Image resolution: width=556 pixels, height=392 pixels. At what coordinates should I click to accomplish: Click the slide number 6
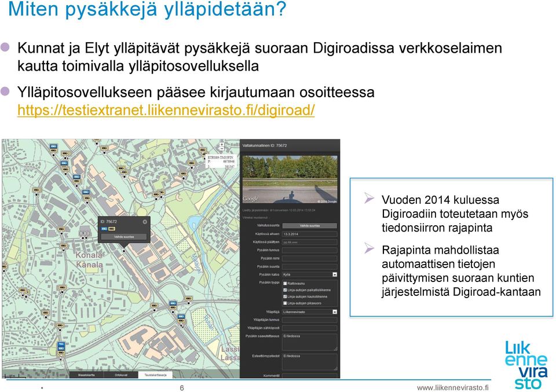click(x=182, y=388)
